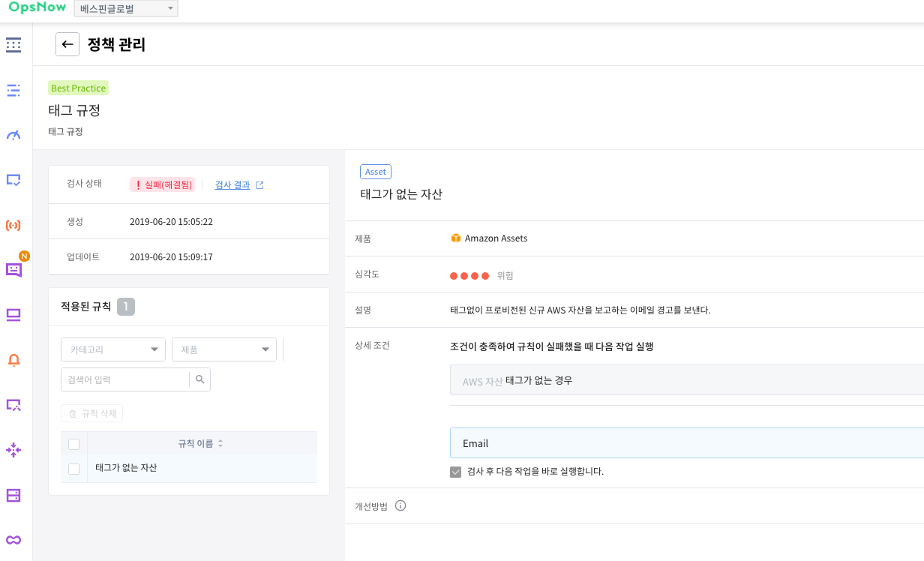The height and width of the screenshot is (561, 924).
Task: Open the orange alarm bell icon
Action: coord(13,360)
